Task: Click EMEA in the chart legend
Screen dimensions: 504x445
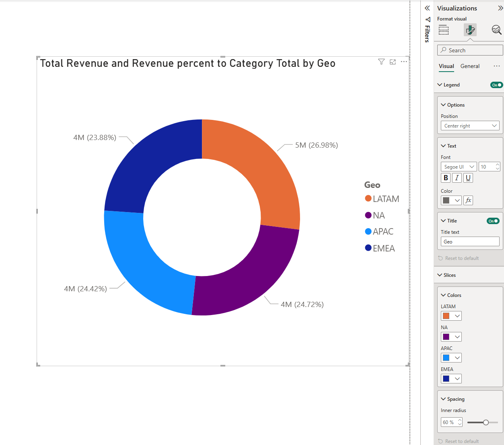Action: pyautogui.click(x=380, y=248)
